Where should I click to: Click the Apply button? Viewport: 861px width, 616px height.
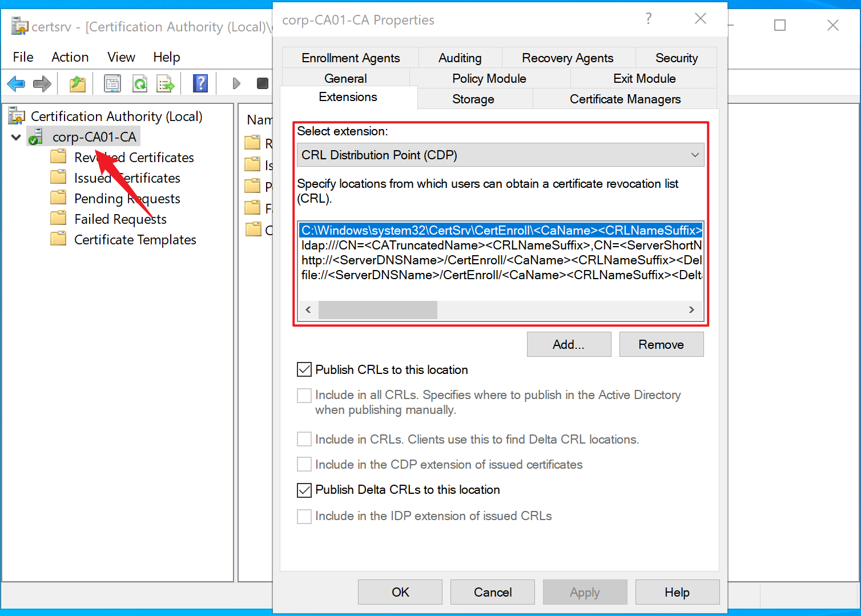click(x=585, y=592)
